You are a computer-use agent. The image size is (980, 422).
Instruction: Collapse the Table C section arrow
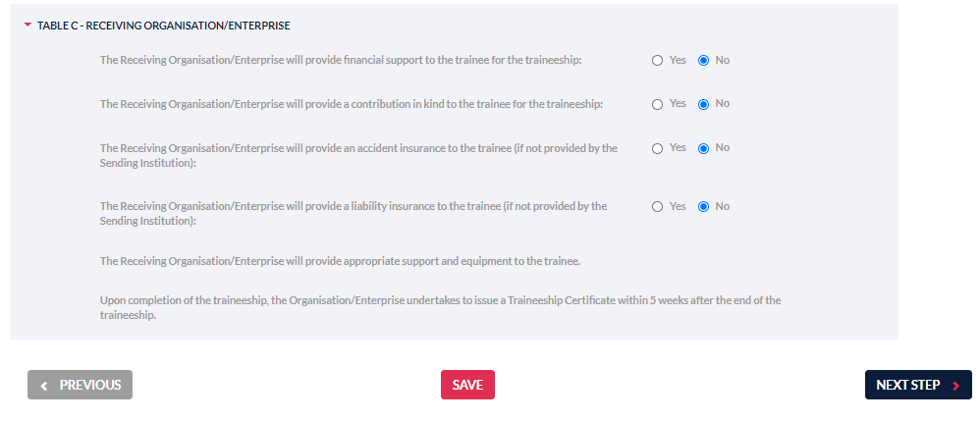tap(27, 26)
